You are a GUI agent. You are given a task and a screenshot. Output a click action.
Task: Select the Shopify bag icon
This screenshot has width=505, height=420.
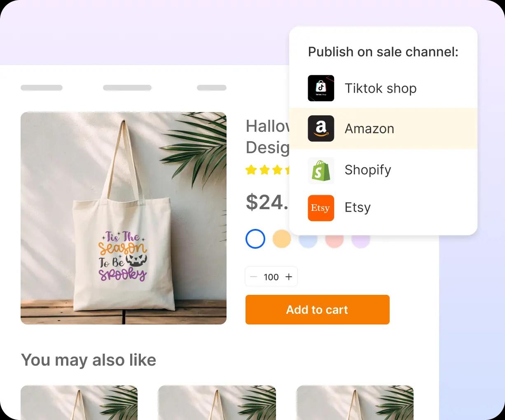click(321, 170)
